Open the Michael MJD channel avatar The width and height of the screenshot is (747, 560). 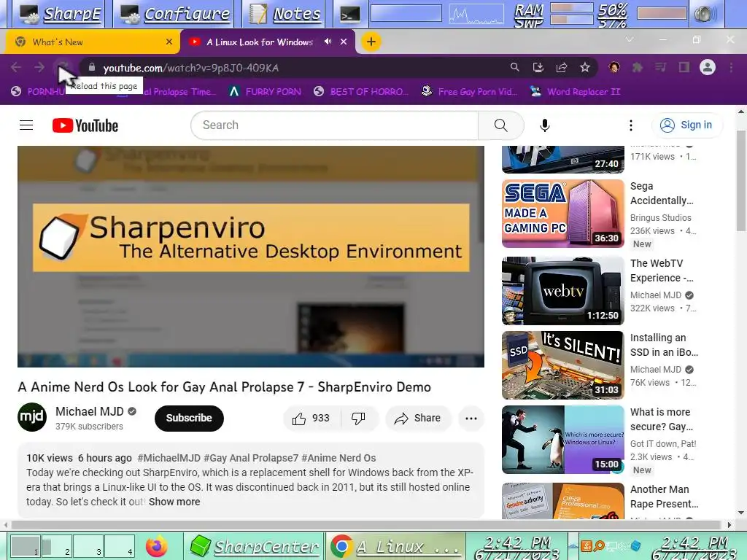tap(32, 417)
